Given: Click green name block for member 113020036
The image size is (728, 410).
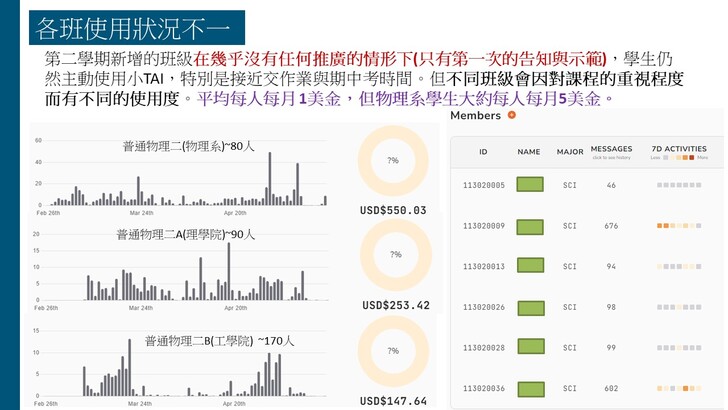Looking at the screenshot, I should 530,389.
